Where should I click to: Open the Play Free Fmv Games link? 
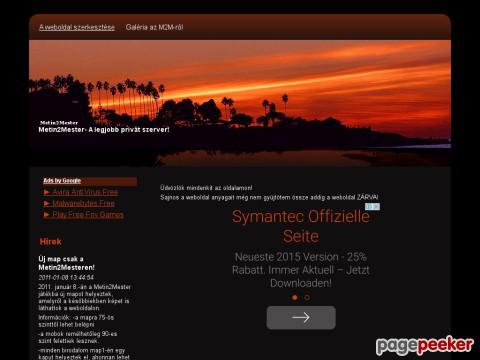pyautogui.click(x=88, y=215)
